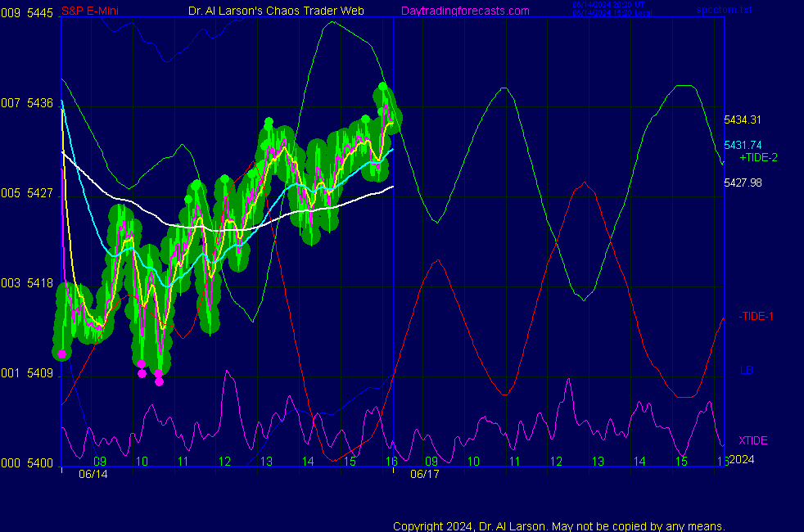Click the '12' hour label in the 06/14 session

[x=224, y=462]
